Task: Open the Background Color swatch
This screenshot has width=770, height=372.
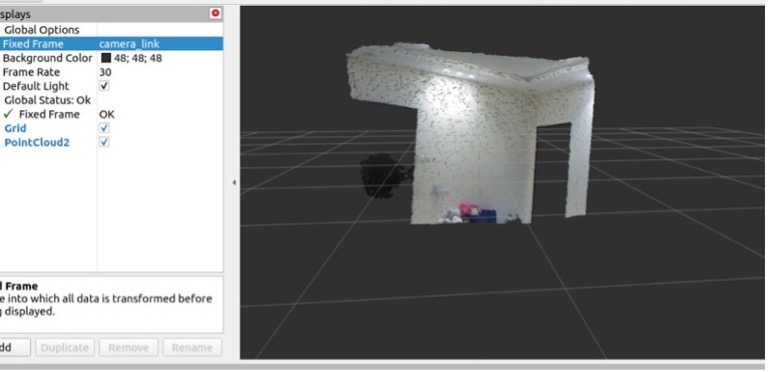Action: tap(106, 58)
